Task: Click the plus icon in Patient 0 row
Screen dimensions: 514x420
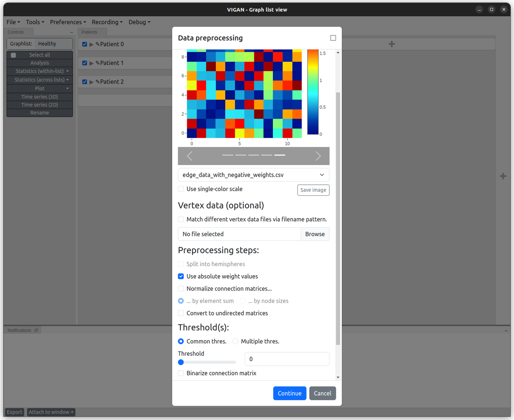Action: 391,44
